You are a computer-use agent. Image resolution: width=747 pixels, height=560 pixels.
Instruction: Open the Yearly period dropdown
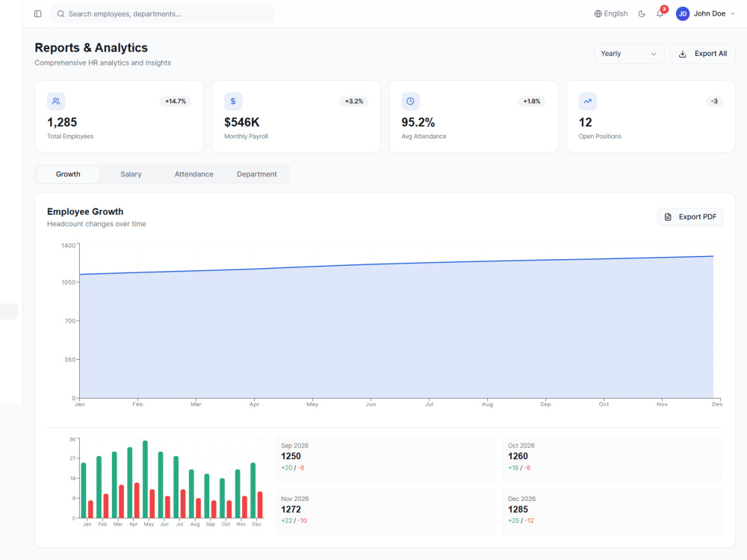629,54
